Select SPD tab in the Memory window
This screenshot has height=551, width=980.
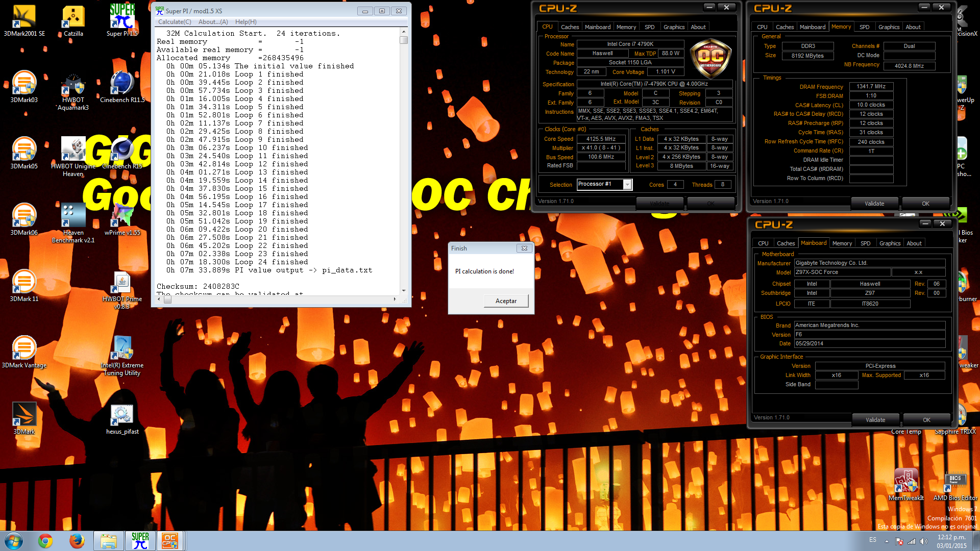click(x=864, y=27)
